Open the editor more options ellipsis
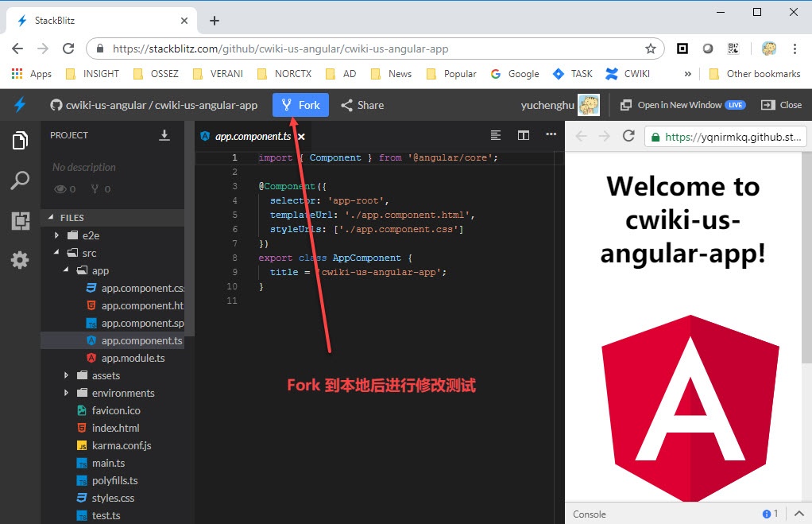Image resolution: width=812 pixels, height=524 pixels. point(551,134)
